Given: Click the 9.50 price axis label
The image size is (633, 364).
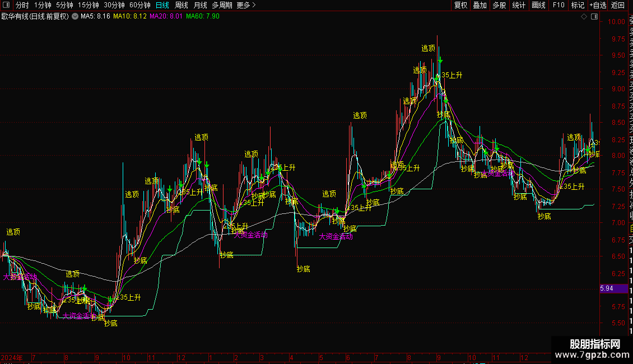Looking at the screenshot, I should pyautogui.click(x=618, y=55).
